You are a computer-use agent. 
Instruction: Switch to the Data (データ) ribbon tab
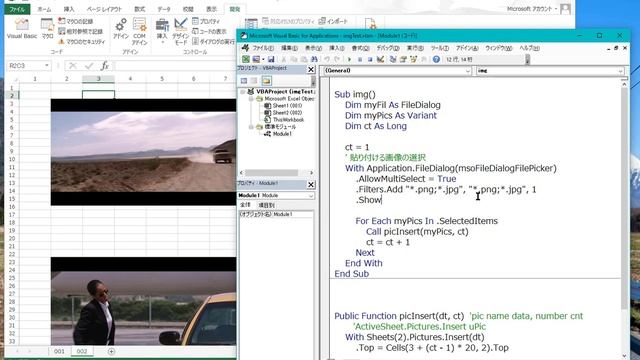coord(164,9)
